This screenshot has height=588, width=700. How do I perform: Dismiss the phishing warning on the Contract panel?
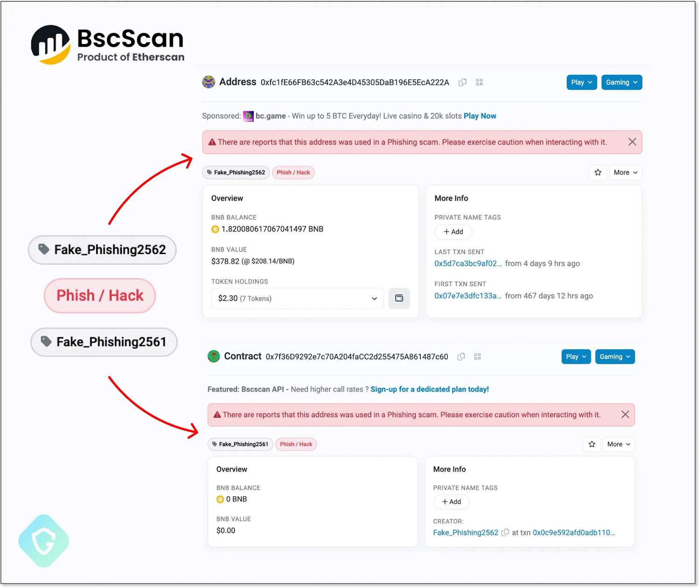[x=625, y=415]
